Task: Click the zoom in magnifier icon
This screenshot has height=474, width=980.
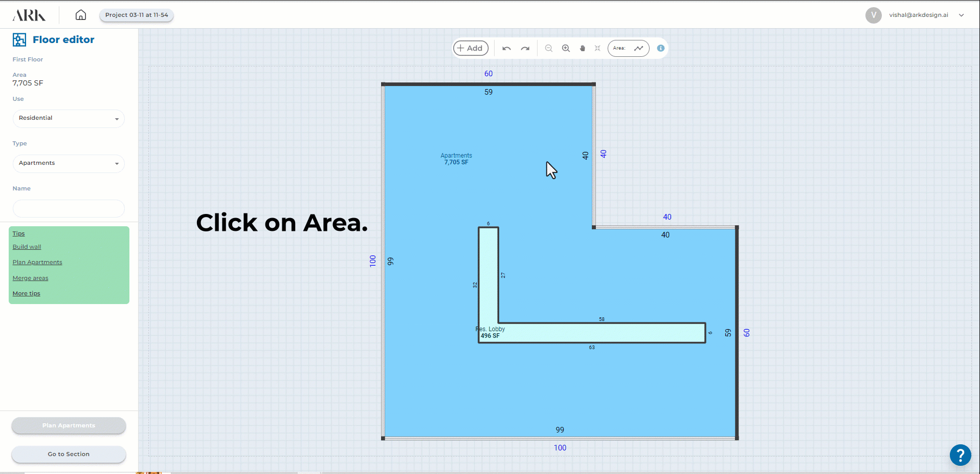Action: click(x=566, y=48)
